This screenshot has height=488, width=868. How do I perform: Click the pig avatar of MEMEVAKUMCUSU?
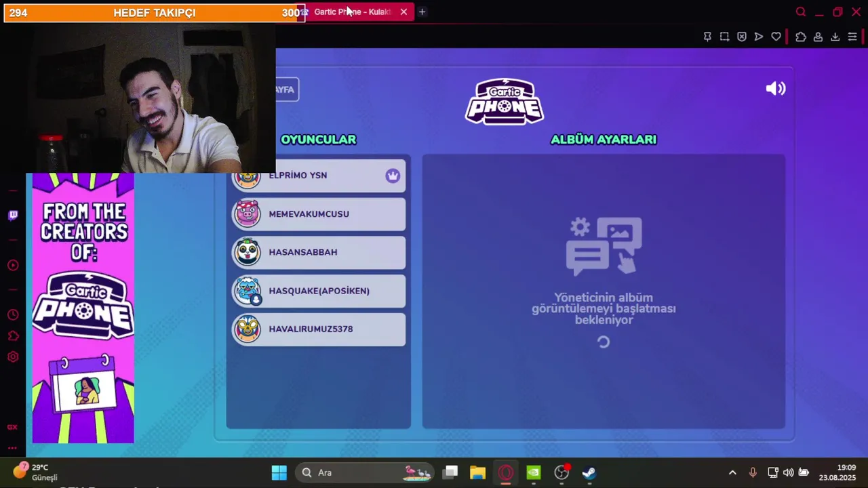[248, 213]
